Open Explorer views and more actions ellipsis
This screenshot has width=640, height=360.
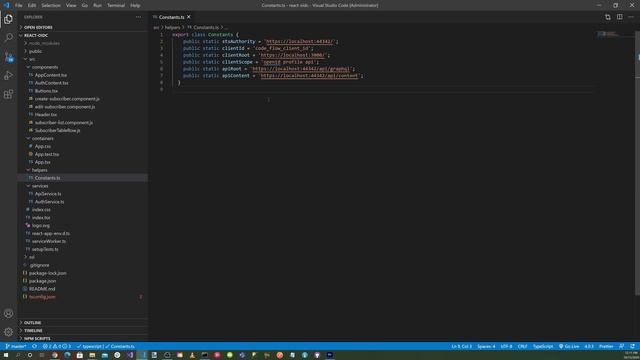coord(138,17)
